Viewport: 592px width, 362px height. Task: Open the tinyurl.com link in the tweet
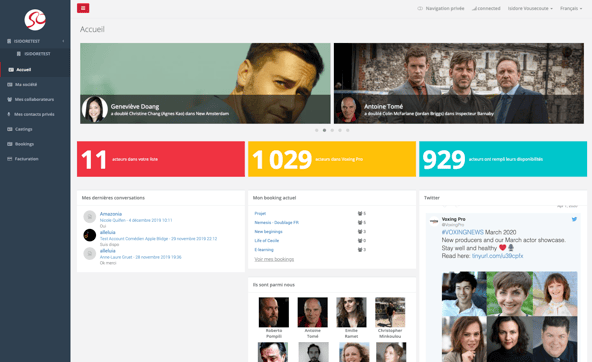tap(497, 256)
